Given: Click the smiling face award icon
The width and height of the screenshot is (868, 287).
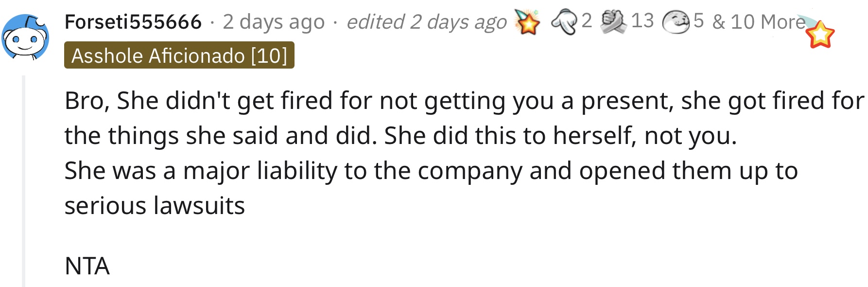Looking at the screenshot, I should (x=676, y=22).
